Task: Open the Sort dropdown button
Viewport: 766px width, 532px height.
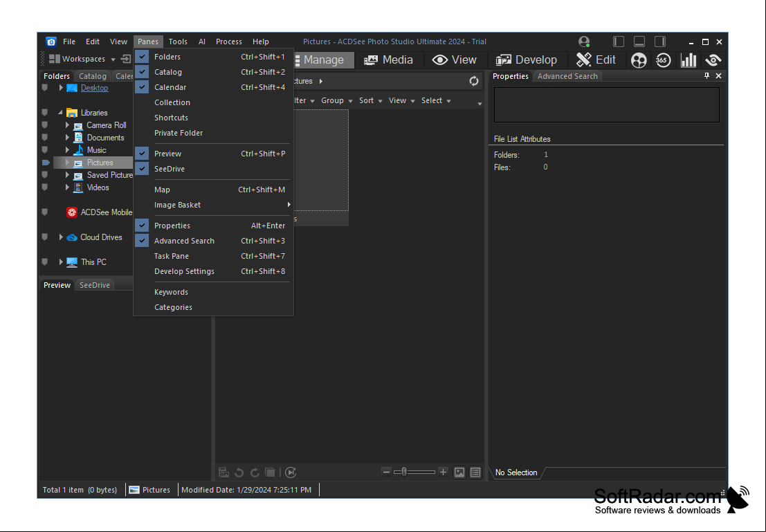Action: click(x=371, y=100)
